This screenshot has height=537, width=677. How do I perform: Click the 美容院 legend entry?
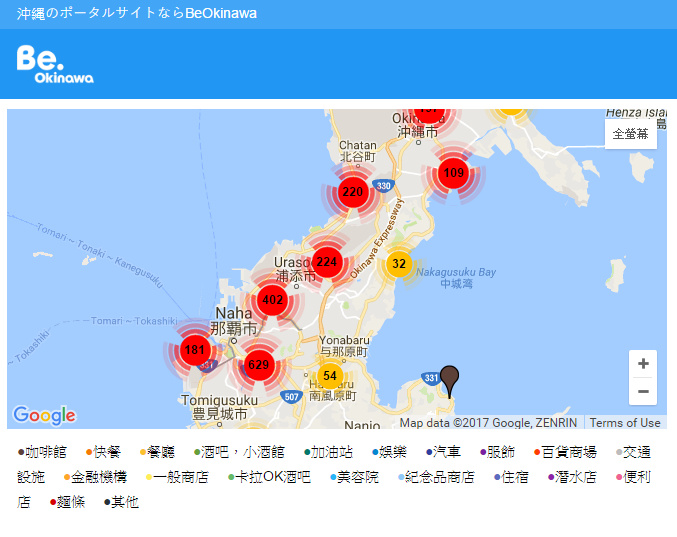click(355, 477)
